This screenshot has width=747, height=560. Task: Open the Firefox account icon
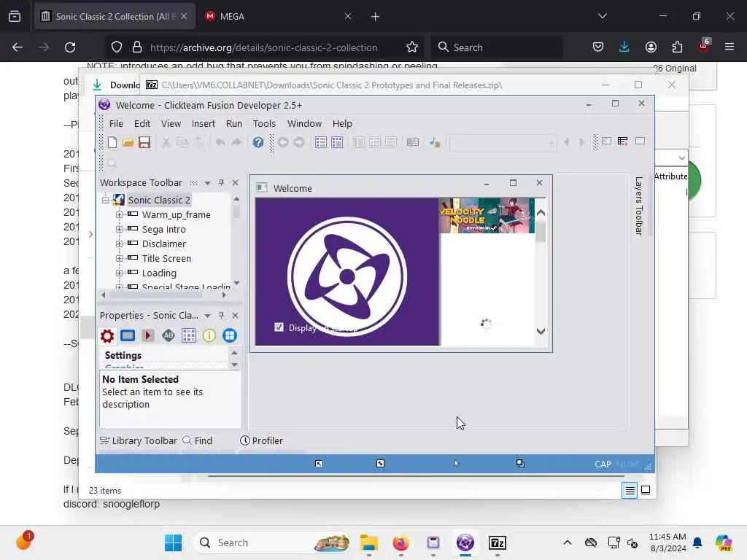[x=651, y=47]
